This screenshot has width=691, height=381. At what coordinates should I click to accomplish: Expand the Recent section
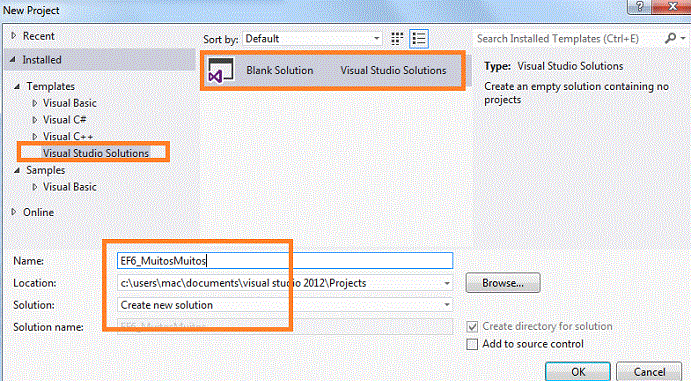(14, 36)
